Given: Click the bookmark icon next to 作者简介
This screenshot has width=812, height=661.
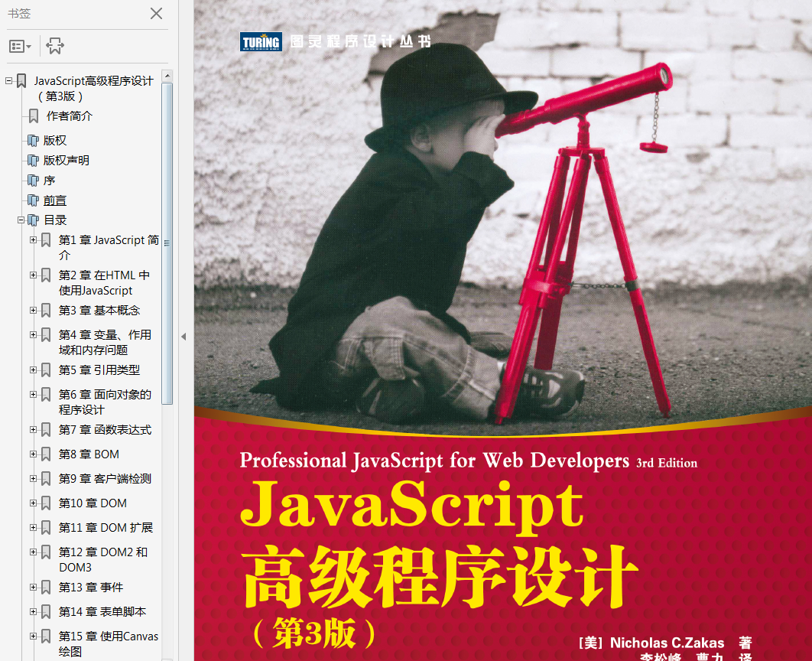Looking at the screenshot, I should tap(34, 116).
